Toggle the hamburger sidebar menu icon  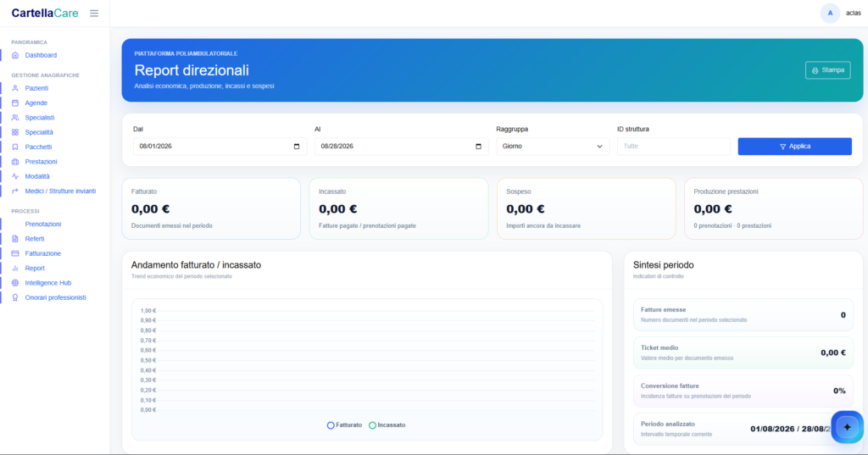(x=94, y=14)
